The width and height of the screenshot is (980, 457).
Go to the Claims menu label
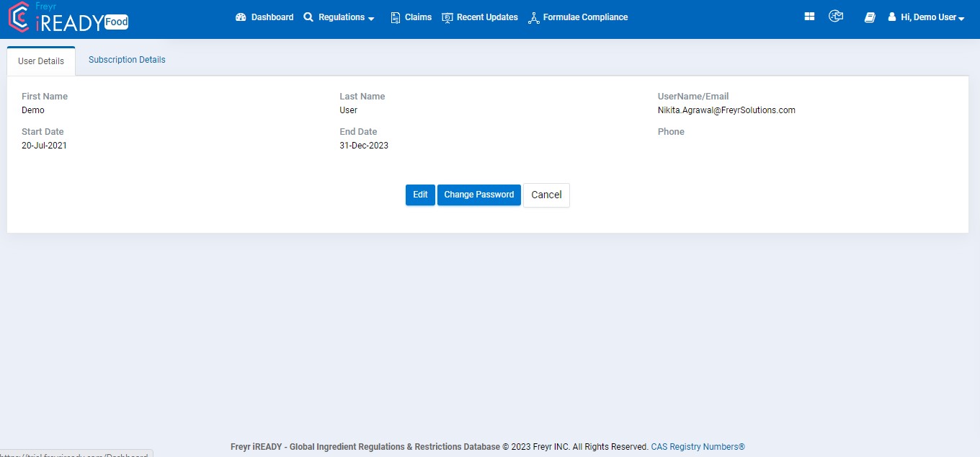[418, 17]
